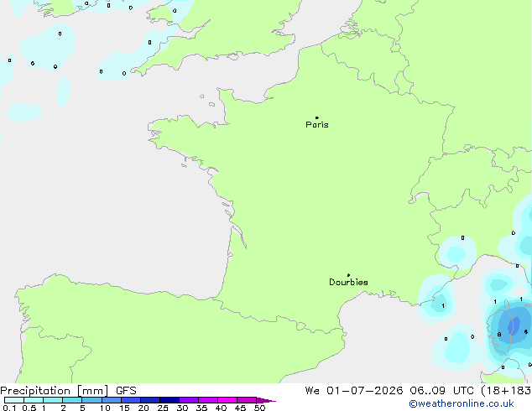The height and width of the screenshot is (411, 532).
Task: Click the legend value '0.1'
Action: tap(9, 408)
